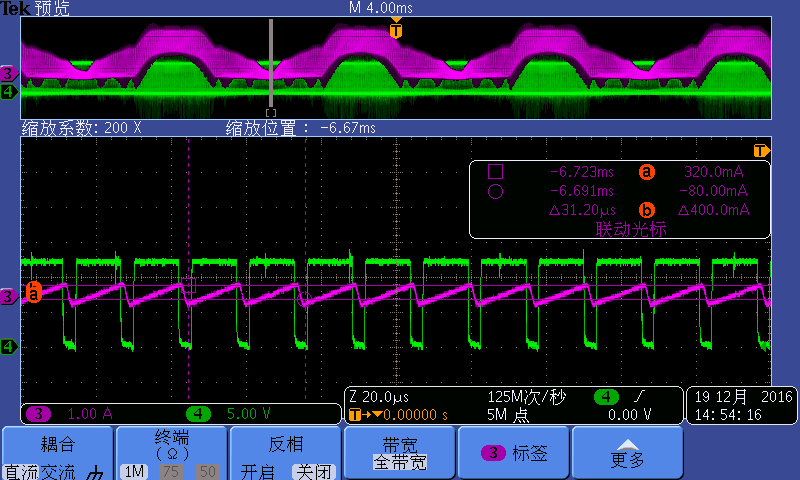Click record length '5M 点' readout

pos(508,415)
